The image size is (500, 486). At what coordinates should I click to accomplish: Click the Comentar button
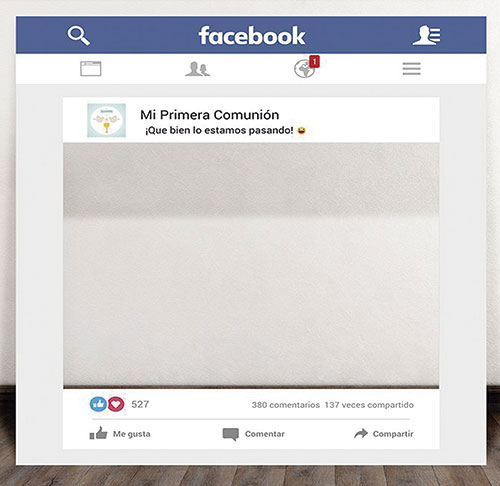pos(254,434)
